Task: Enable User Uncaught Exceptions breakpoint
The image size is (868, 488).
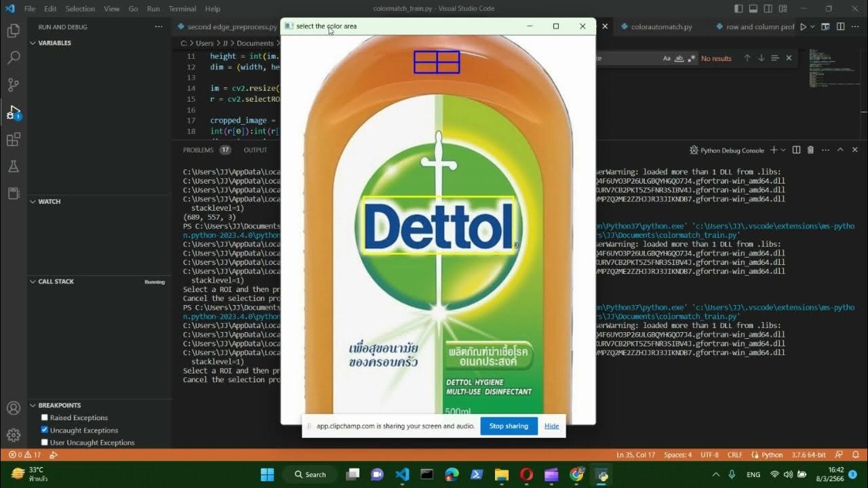Action: [45, 443]
